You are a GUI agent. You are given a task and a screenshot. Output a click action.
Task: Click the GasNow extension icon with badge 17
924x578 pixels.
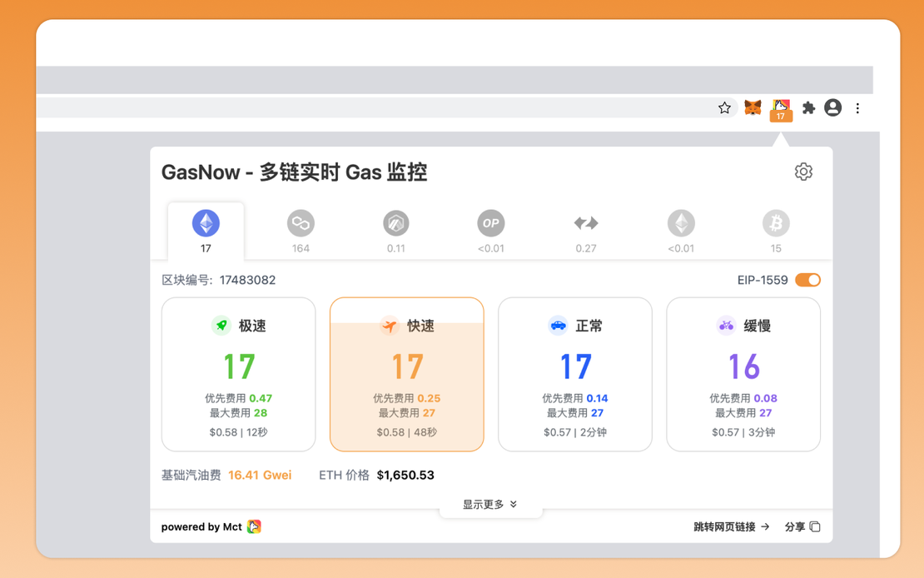780,107
